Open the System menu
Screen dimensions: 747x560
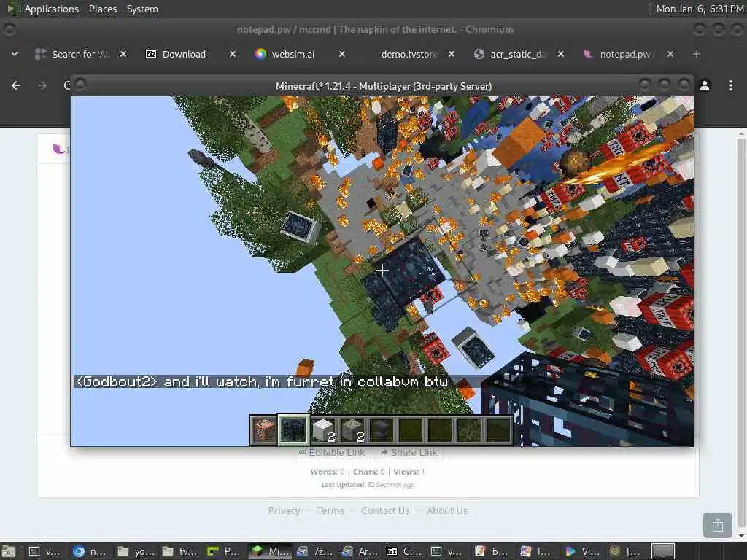coord(142,9)
